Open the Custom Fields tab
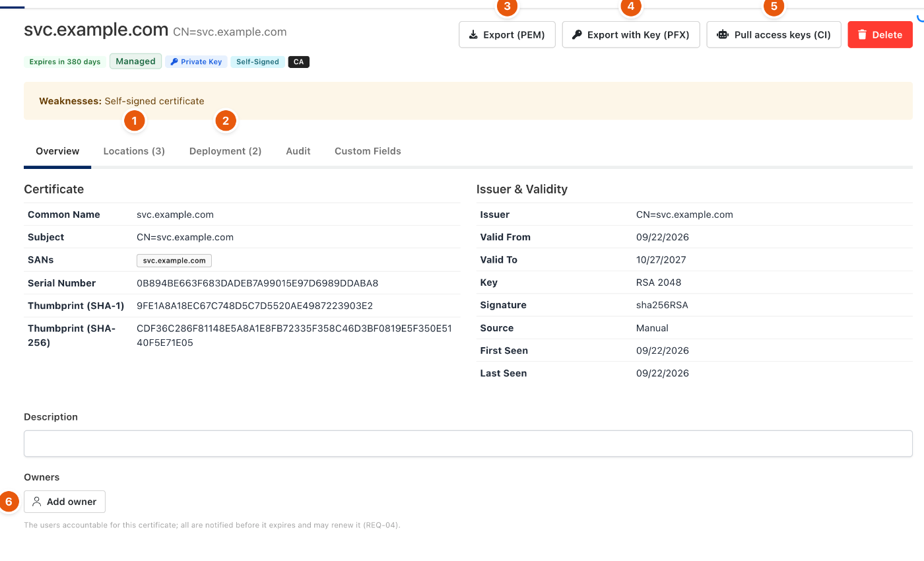 point(368,151)
